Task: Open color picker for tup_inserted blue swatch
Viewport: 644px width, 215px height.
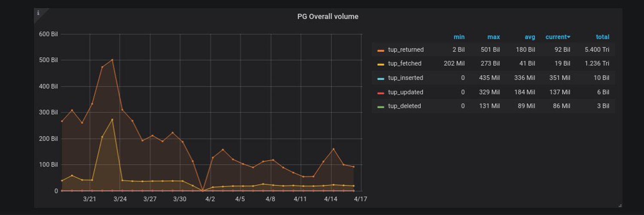Action: (380, 78)
